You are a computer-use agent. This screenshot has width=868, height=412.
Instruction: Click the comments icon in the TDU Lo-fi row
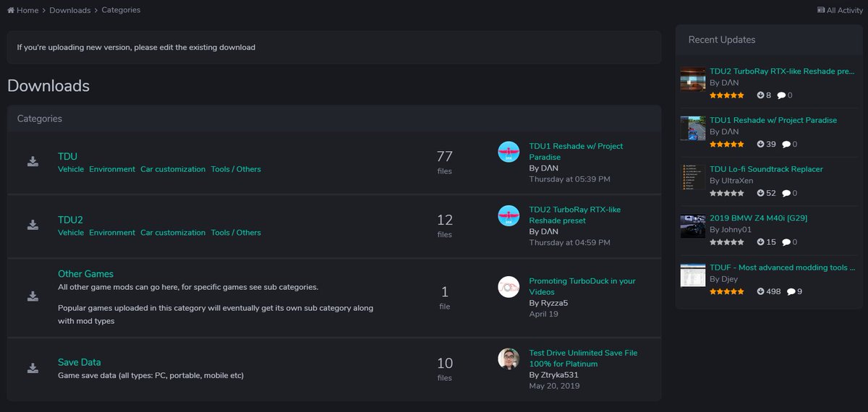pos(786,194)
